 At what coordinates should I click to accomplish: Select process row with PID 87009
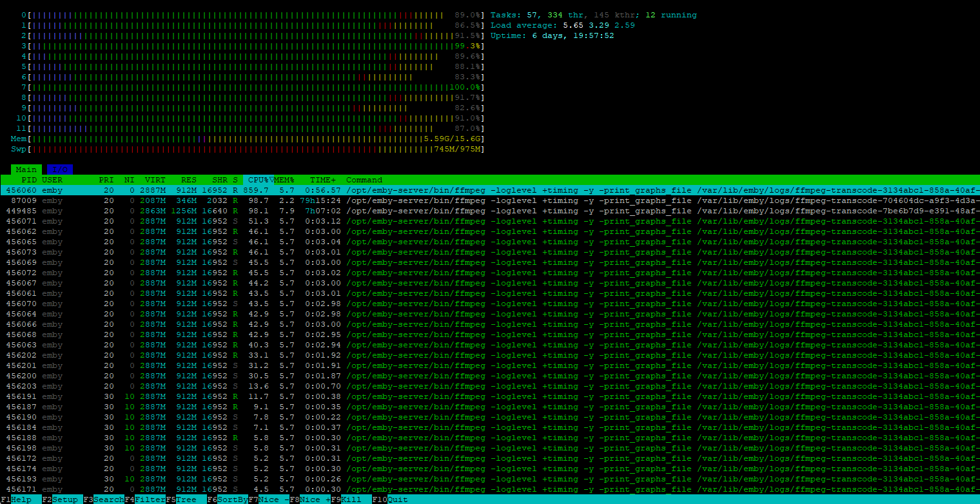pyautogui.click(x=490, y=200)
